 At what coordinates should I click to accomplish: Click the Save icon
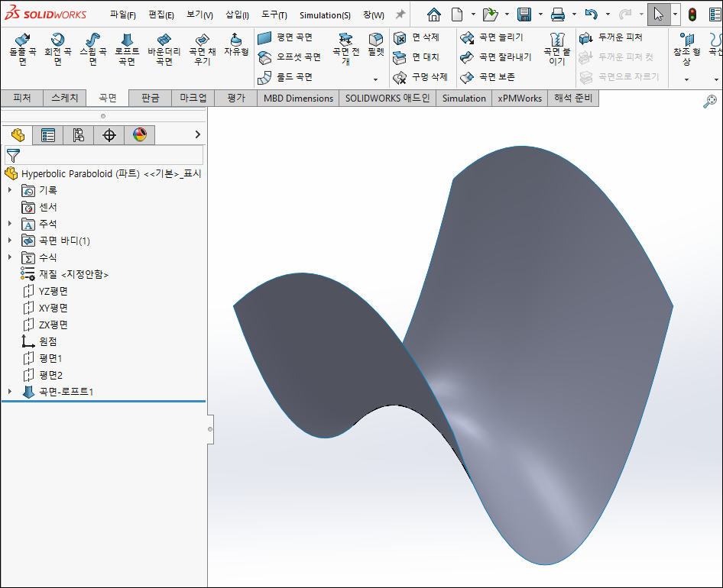[524, 15]
